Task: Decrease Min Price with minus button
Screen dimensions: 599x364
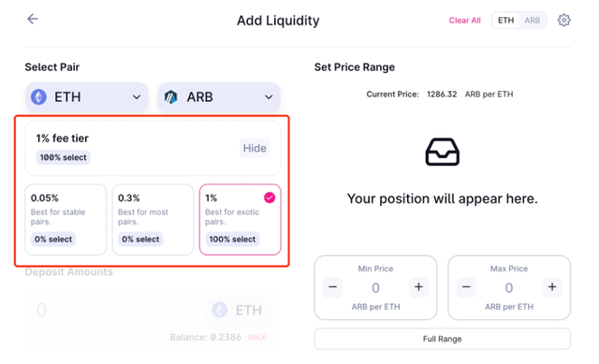Action: (333, 287)
